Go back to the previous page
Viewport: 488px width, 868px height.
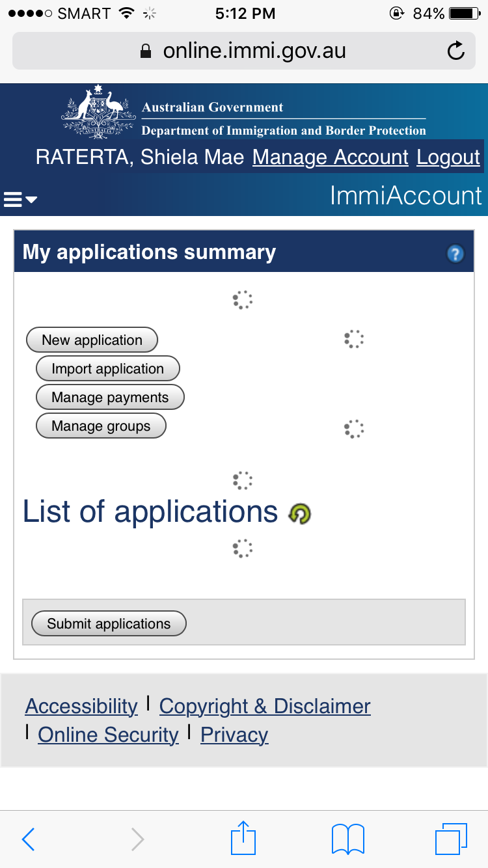click(28, 839)
